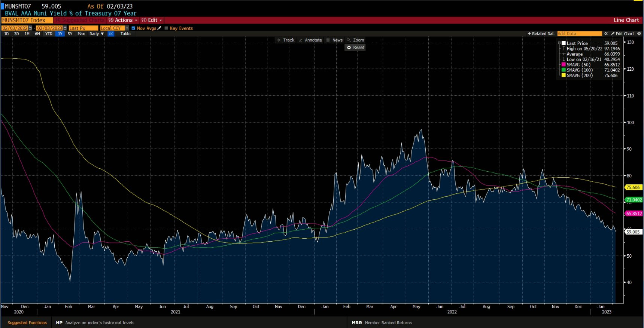Click the Edit Chart pencil button
644x328 pixels.
coord(622,34)
